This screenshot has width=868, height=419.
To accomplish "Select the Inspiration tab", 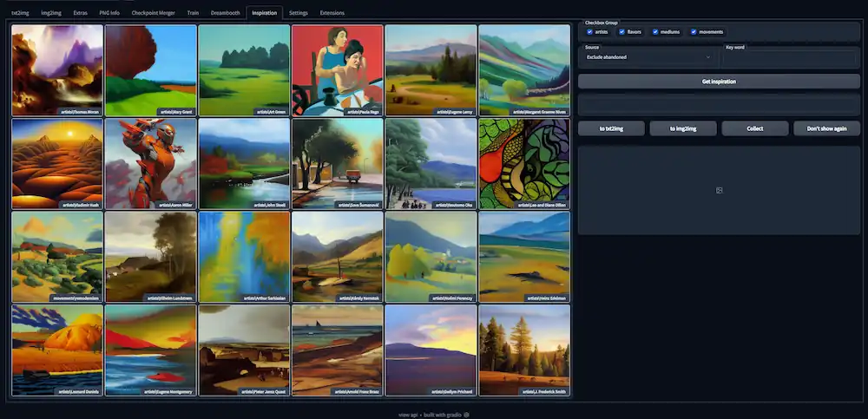I will point(264,13).
